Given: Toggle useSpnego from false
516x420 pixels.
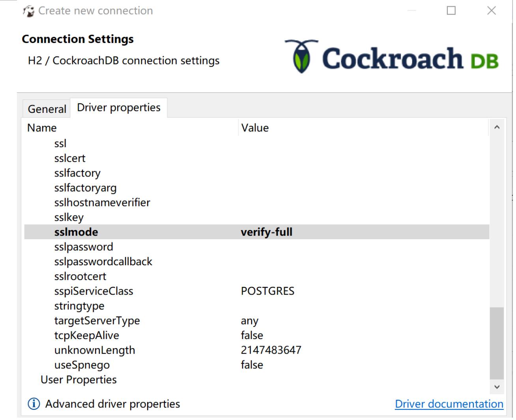Looking at the screenshot, I should (x=252, y=365).
